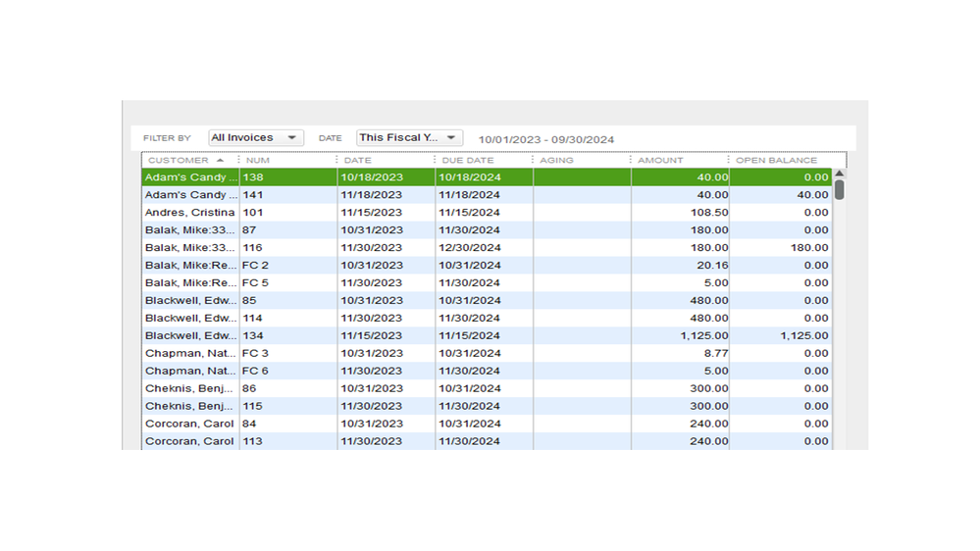The width and height of the screenshot is (980, 551).
Task: Click the 1,125.00 open balance cell
Action: click(x=781, y=335)
